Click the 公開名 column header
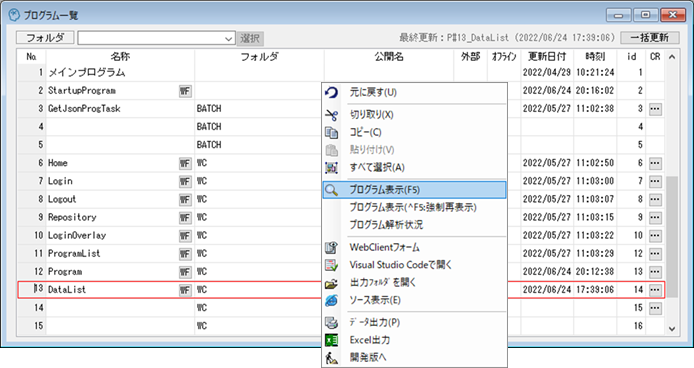 click(x=389, y=57)
